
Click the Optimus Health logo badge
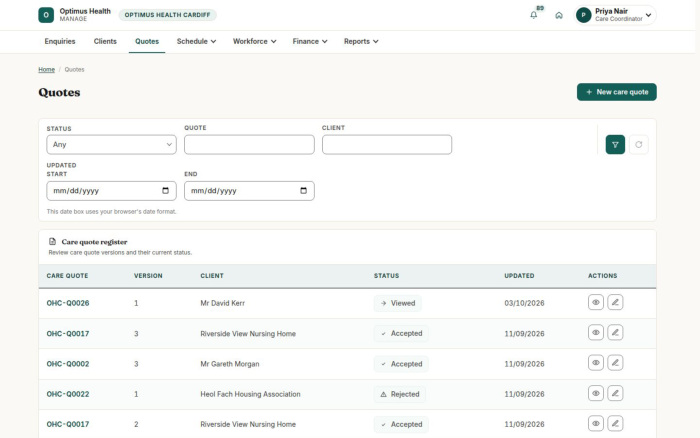pyautogui.click(x=46, y=15)
